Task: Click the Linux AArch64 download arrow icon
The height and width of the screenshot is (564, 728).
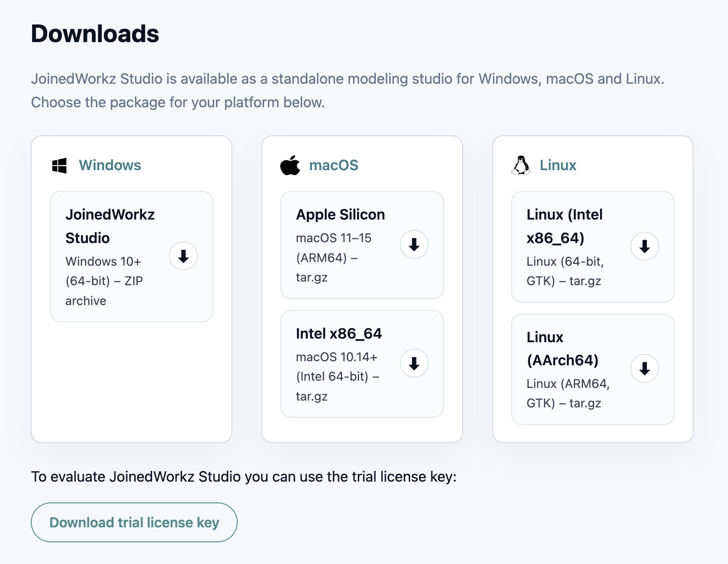Action: [644, 369]
